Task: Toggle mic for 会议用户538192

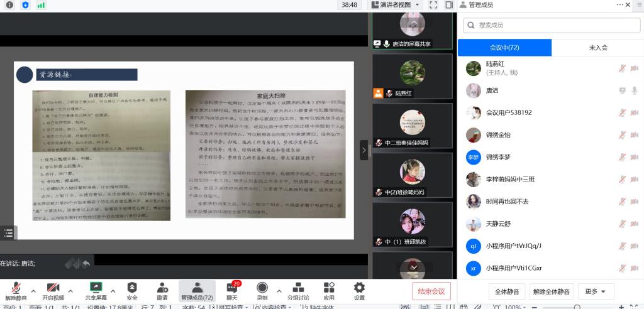Action: coord(622,112)
